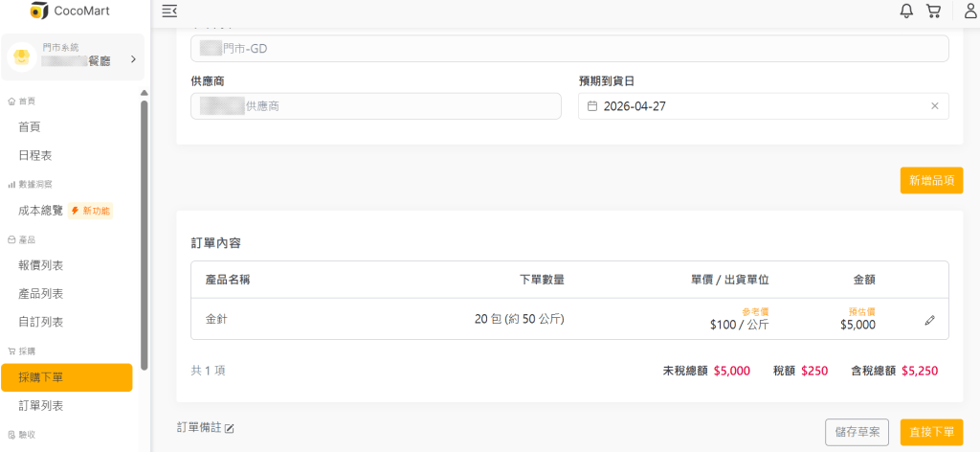Go to 首頁 in sidebar
Screen dimensions: 980x452
coord(30,126)
